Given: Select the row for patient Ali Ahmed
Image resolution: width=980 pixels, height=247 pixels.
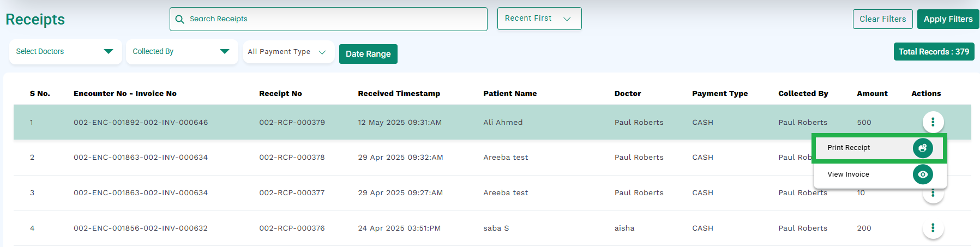Looking at the screenshot, I should coord(492,122).
